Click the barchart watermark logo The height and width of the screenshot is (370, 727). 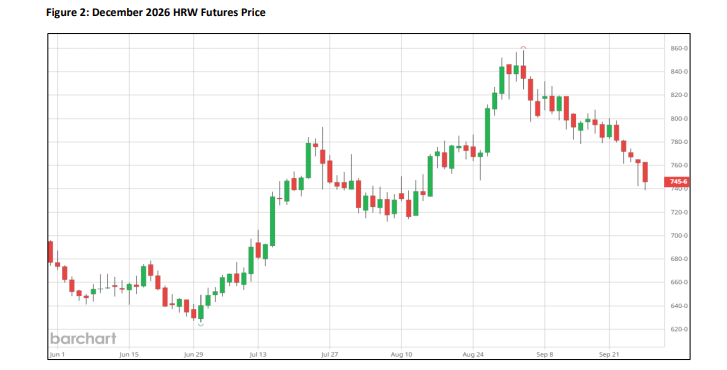tap(83, 338)
